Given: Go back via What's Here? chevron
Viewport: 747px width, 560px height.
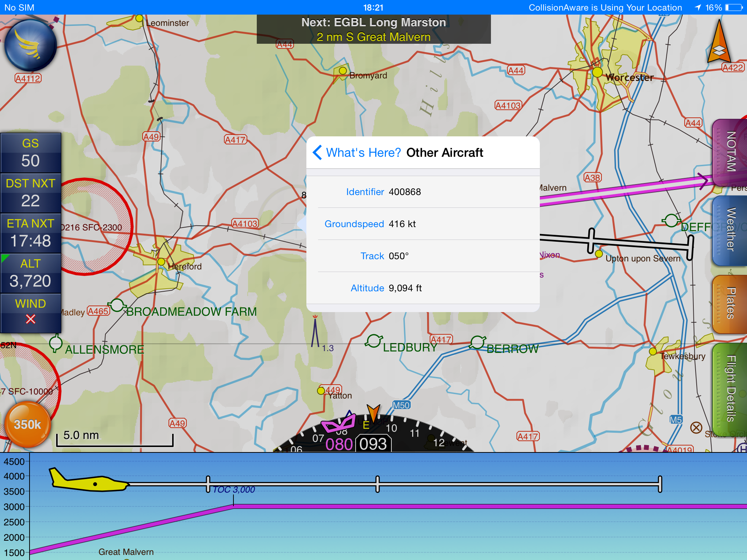Looking at the screenshot, I should 318,152.
